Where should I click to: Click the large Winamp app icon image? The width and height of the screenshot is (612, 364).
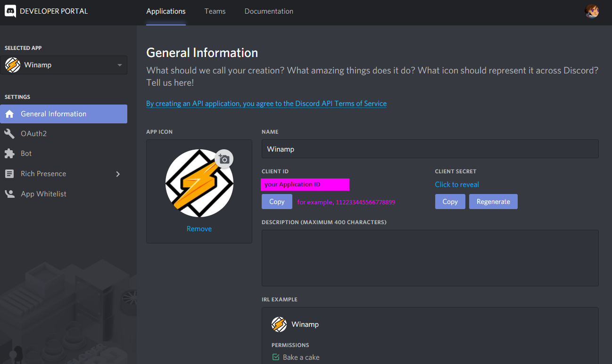coord(199,183)
